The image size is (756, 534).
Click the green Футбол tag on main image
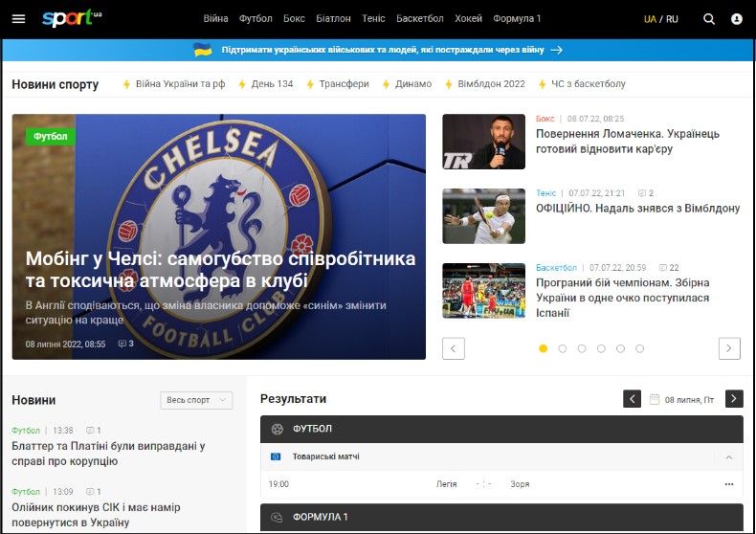pos(50,137)
